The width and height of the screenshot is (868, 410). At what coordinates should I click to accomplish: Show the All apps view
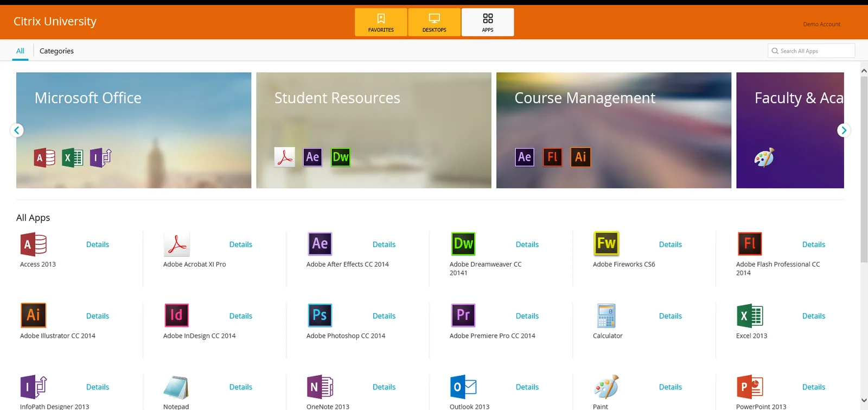coord(20,51)
